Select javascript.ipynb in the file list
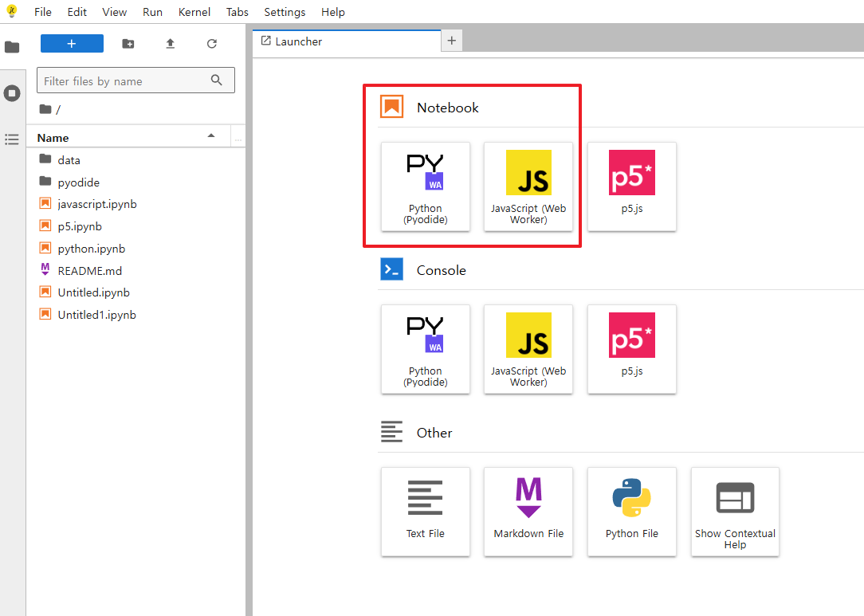This screenshot has width=864, height=616. (135, 204)
